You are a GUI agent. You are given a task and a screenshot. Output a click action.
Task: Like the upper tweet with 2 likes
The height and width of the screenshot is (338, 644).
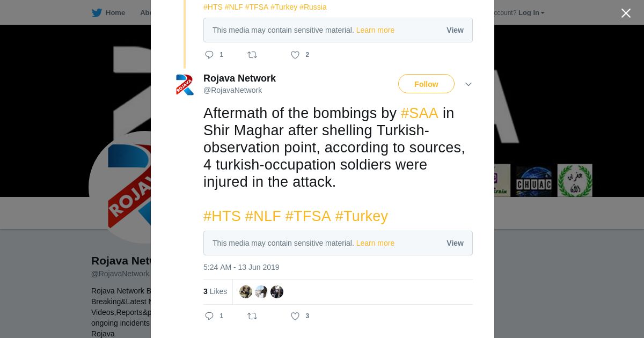(295, 55)
